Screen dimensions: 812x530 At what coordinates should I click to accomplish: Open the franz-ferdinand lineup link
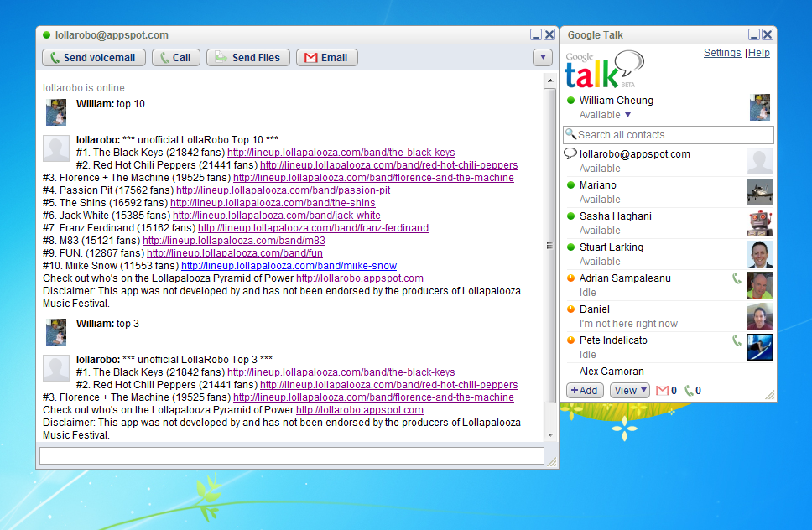[313, 228]
